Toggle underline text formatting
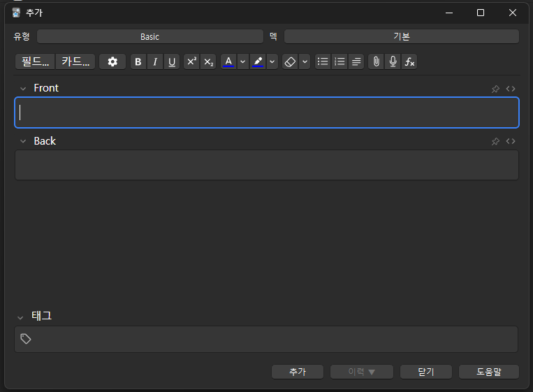The image size is (533, 392). [x=172, y=61]
